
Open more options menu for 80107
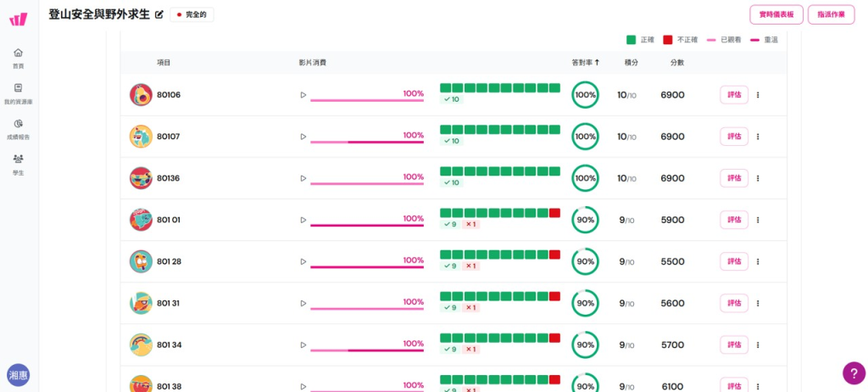point(758,137)
